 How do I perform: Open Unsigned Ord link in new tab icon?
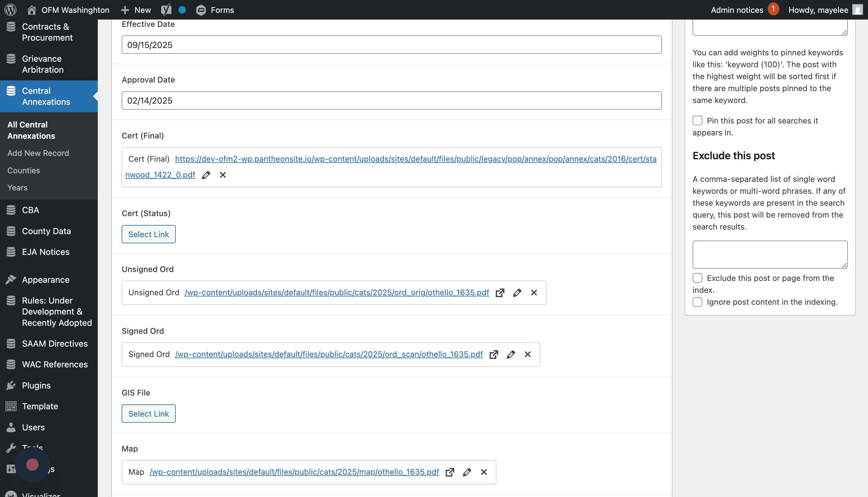(500, 293)
